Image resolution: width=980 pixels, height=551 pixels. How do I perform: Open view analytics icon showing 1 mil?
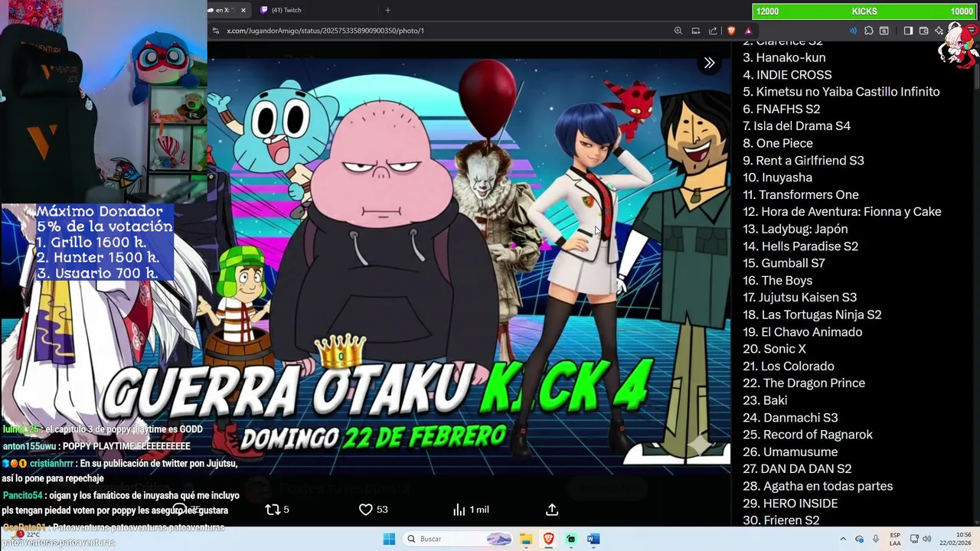click(459, 510)
